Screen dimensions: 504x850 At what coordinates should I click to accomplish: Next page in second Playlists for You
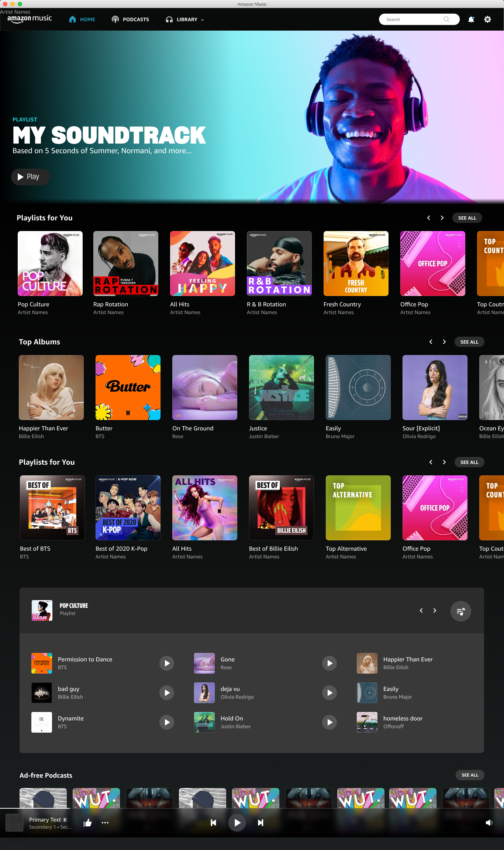pyautogui.click(x=444, y=462)
